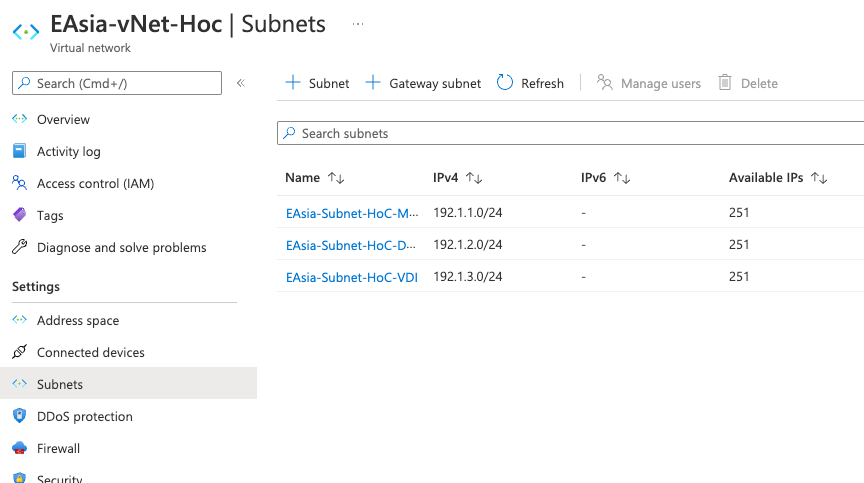864x483 pixels.
Task: Sort by IPv4 using the arrows
Action: (474, 178)
